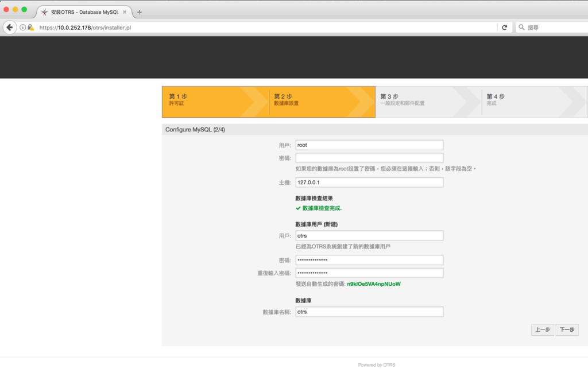Click the 數據庫用戶 (新建) heading
This screenshot has height=369, width=588.
tap(316, 224)
